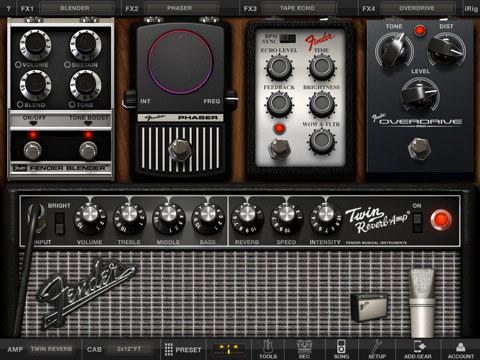Click the CAB label in bottom bar

tap(94, 349)
